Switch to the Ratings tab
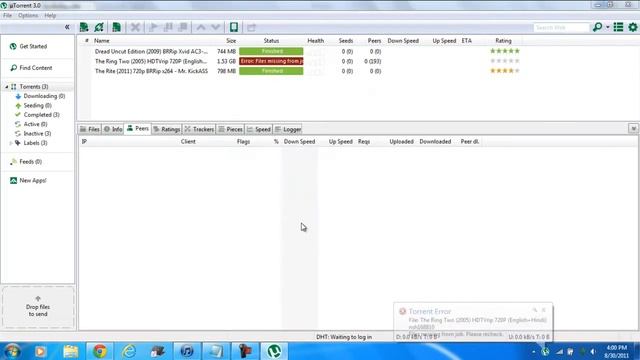Image resolution: width=640 pixels, height=360 pixels. [167, 129]
